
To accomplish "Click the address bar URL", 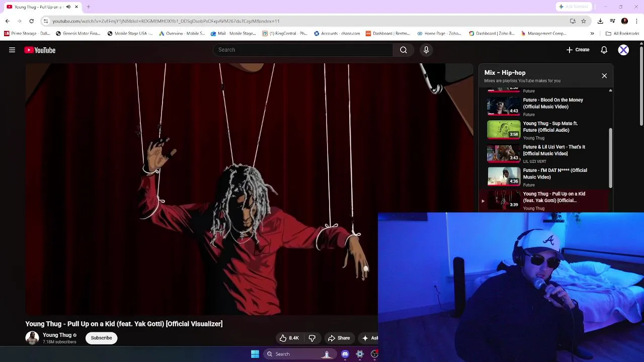I will click(166, 21).
